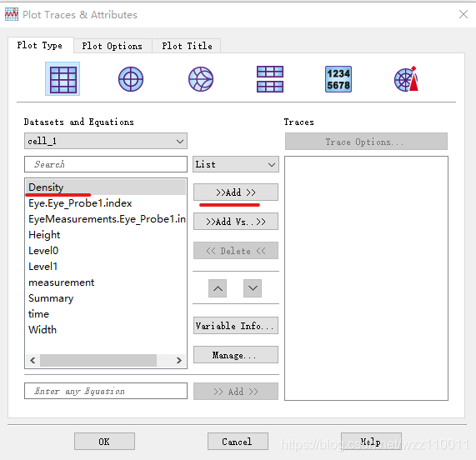Select the antenna plot type icon
The height and width of the screenshot is (460, 476).
pyautogui.click(x=407, y=79)
